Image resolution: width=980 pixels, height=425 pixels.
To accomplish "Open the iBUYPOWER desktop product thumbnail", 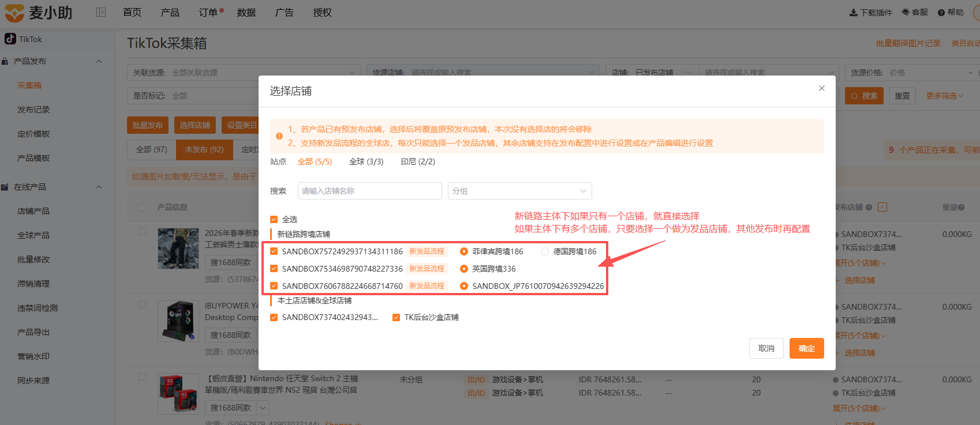I will 178,321.
